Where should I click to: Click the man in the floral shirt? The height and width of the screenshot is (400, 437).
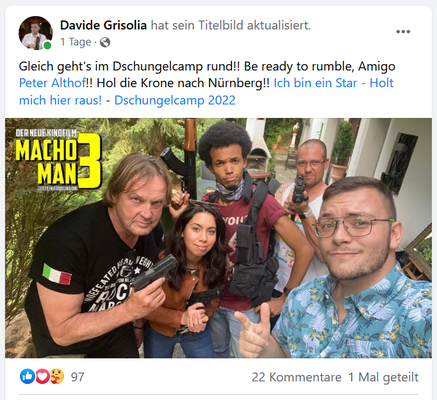coord(350,273)
